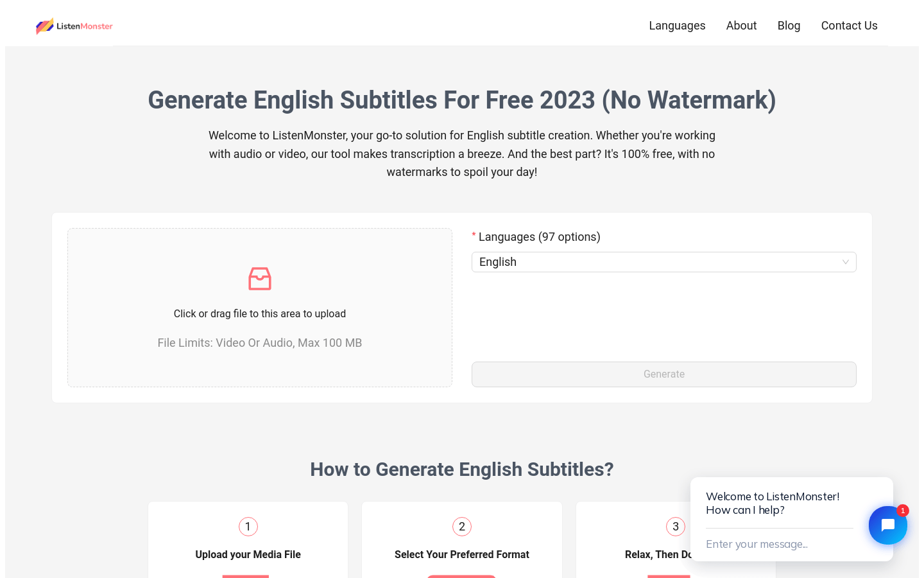Click the step 1 number circle
Screen dimensions: 924x578
[248, 527]
